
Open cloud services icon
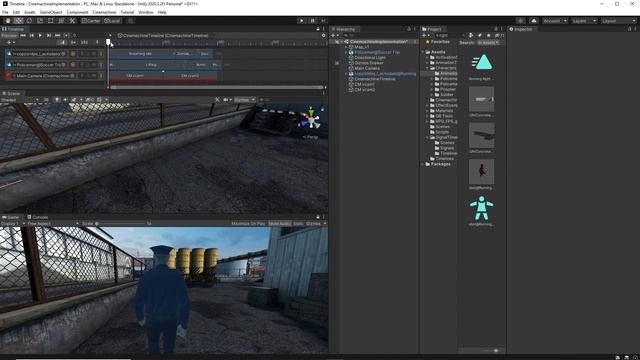tap(533, 21)
